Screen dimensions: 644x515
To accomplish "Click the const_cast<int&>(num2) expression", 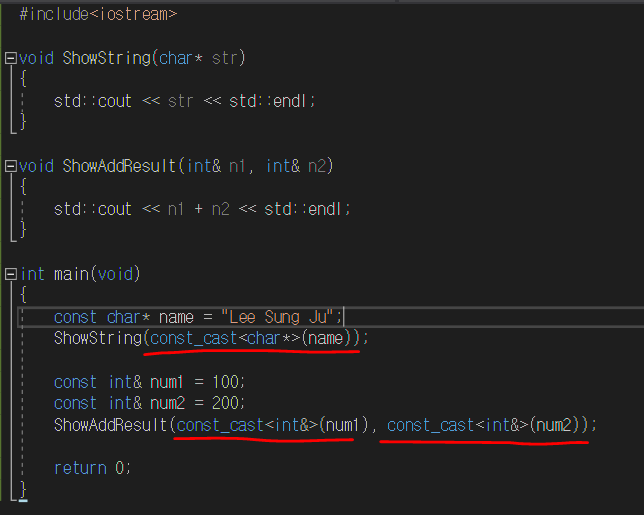I will click(x=484, y=425).
